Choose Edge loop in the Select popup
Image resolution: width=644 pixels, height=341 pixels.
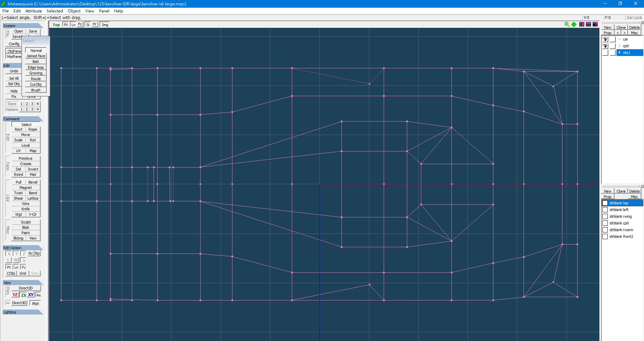[36, 68]
